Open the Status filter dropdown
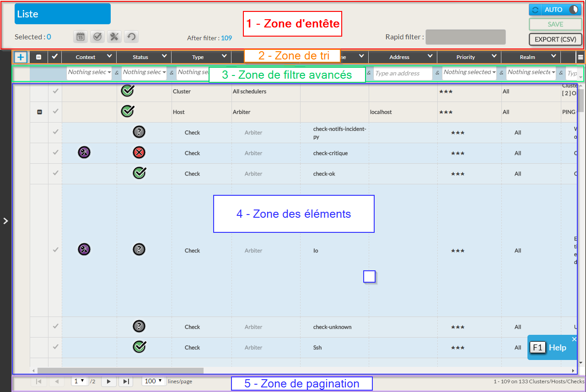Image resolution: width=586 pixels, height=392 pixels. pos(144,72)
